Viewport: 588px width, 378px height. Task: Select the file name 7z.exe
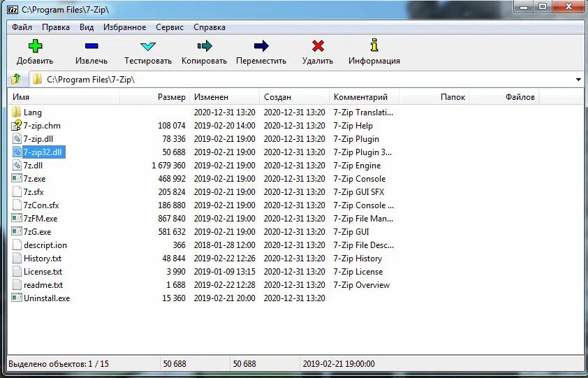(34, 179)
